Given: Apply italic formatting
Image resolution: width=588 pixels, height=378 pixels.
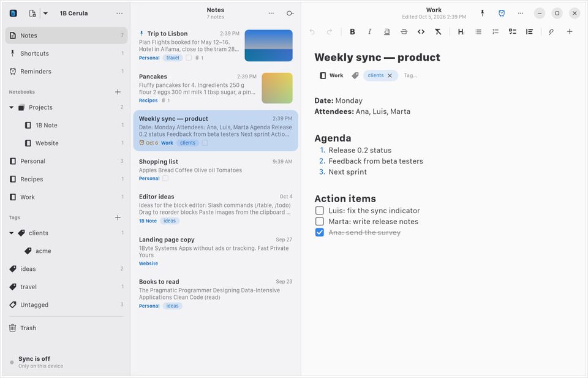Looking at the screenshot, I should pos(369,32).
